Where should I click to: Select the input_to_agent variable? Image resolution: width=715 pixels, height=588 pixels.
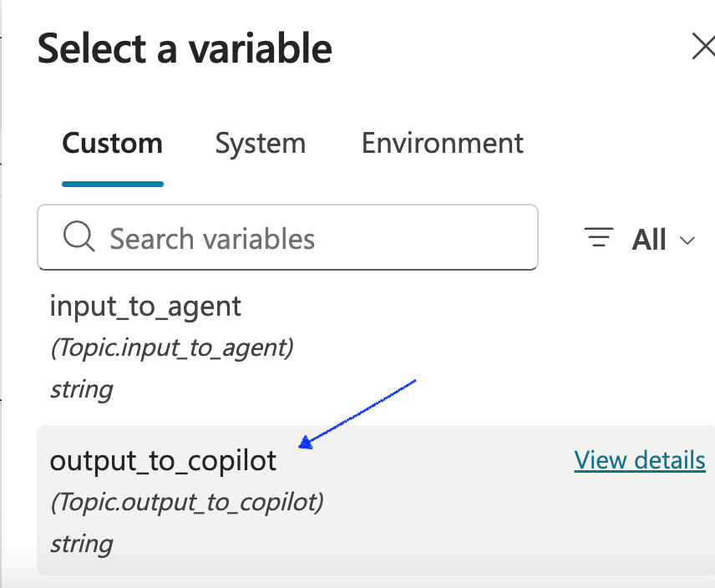(145, 307)
